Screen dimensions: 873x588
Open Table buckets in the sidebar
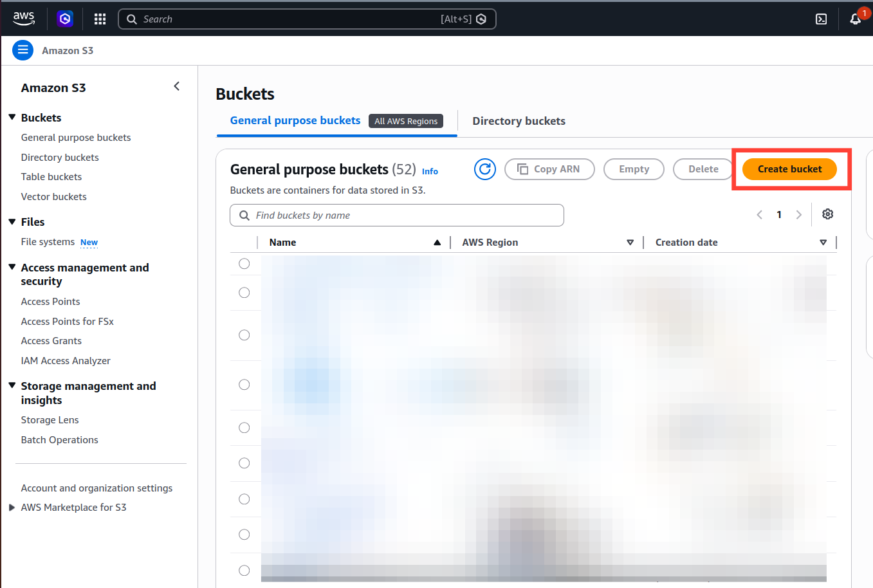point(51,177)
